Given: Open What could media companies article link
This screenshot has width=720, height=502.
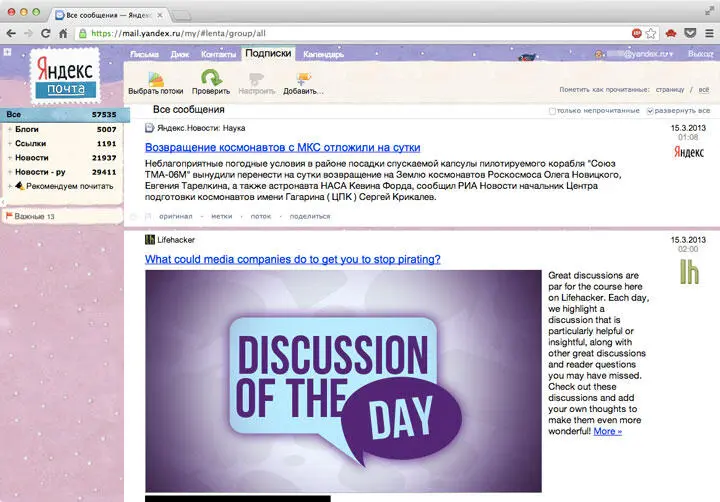Looking at the screenshot, I should click(292, 259).
